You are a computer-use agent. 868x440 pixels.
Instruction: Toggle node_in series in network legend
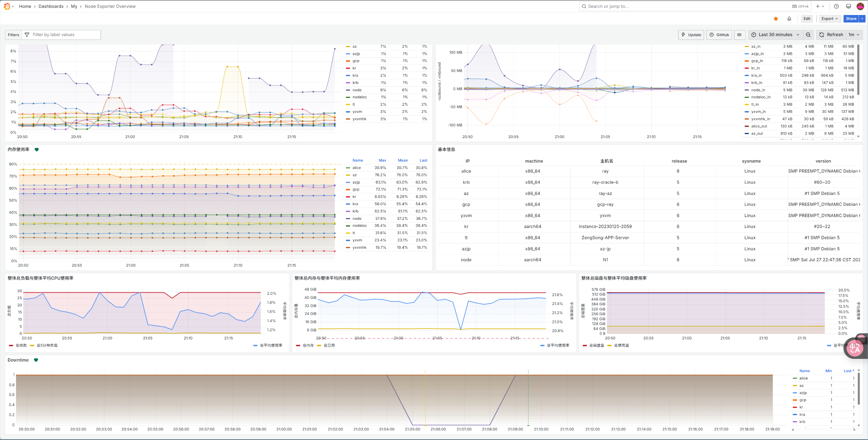pyautogui.click(x=758, y=90)
